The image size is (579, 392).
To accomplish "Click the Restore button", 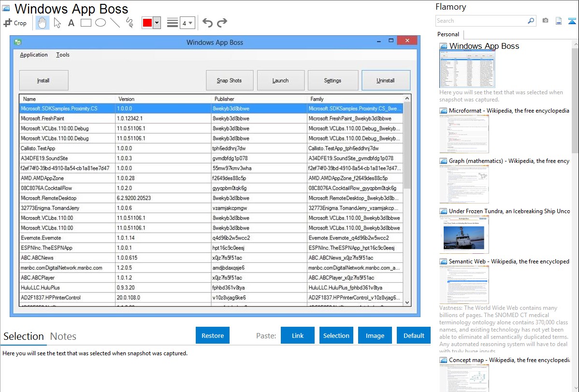I will (x=213, y=335).
